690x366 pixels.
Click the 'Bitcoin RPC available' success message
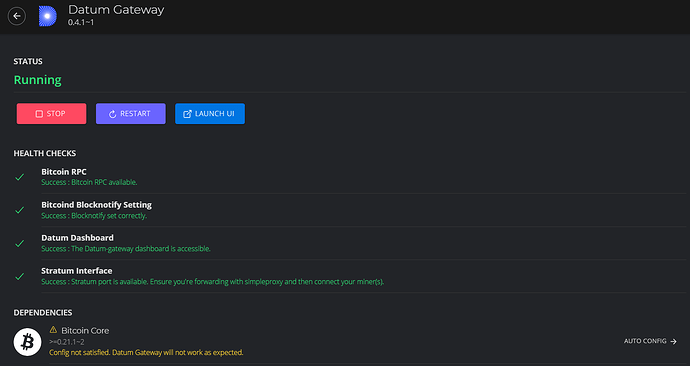[x=89, y=182]
